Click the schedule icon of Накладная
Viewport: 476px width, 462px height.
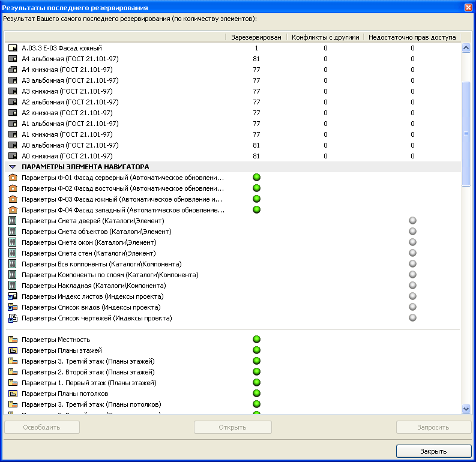13,286
